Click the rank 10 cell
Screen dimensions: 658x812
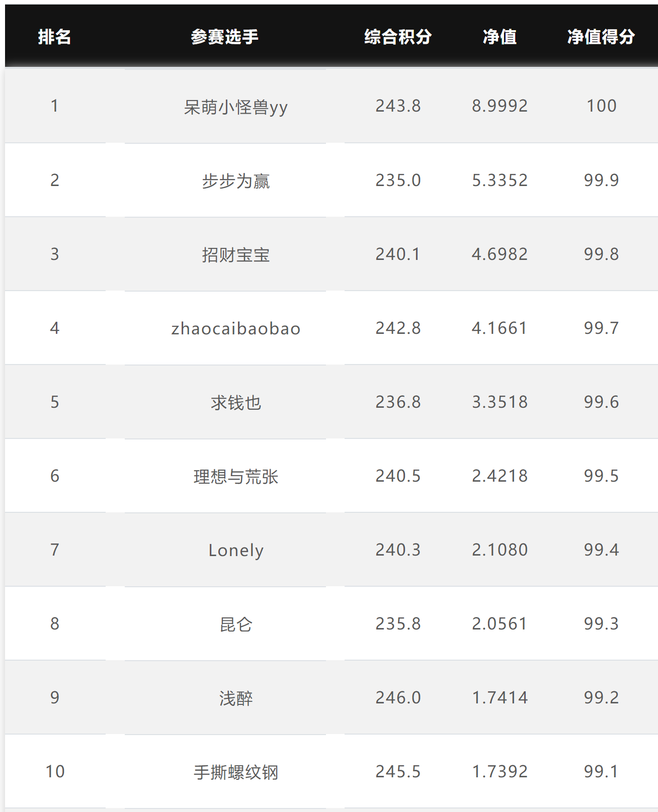click(x=55, y=772)
